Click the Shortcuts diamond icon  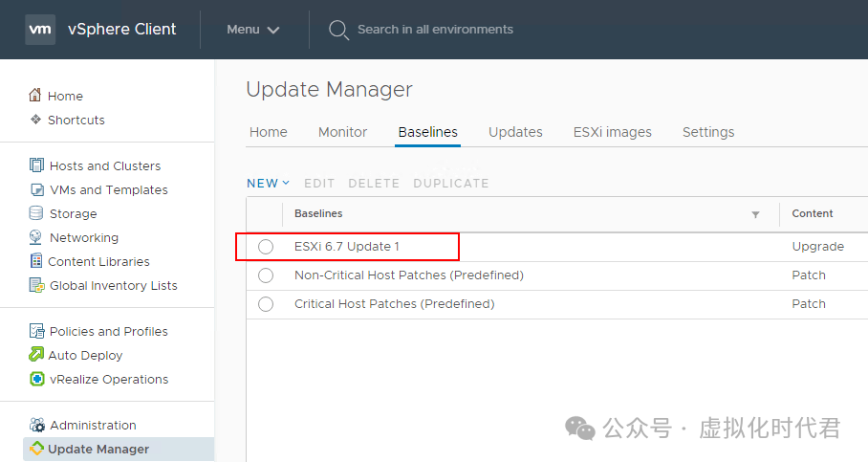pyautogui.click(x=35, y=120)
